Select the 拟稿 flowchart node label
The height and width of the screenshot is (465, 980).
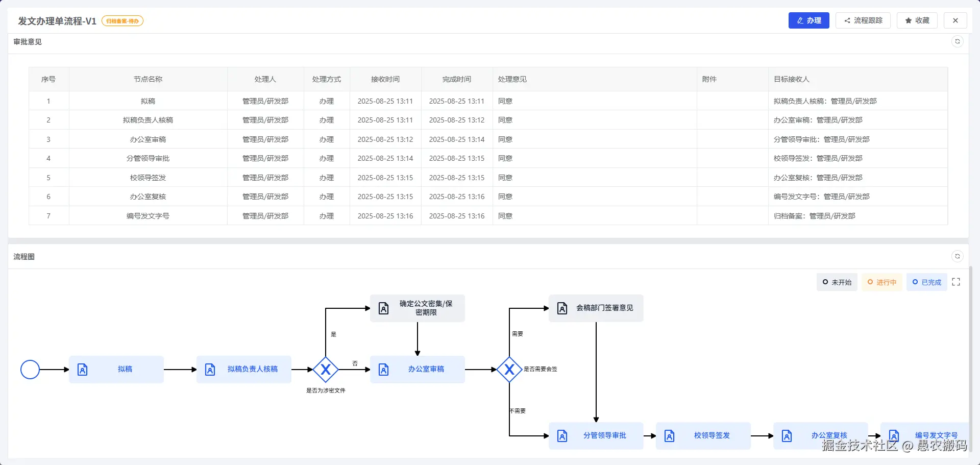click(125, 369)
